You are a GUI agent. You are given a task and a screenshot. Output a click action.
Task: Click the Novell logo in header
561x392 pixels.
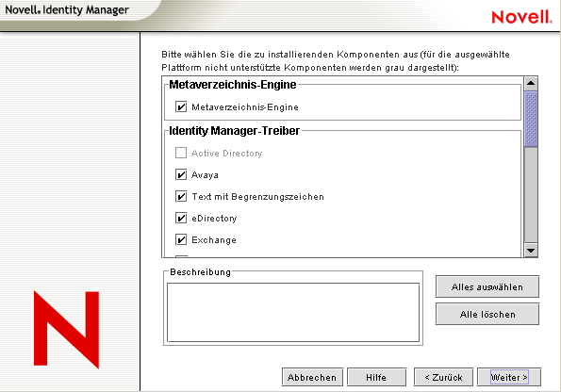(521, 17)
